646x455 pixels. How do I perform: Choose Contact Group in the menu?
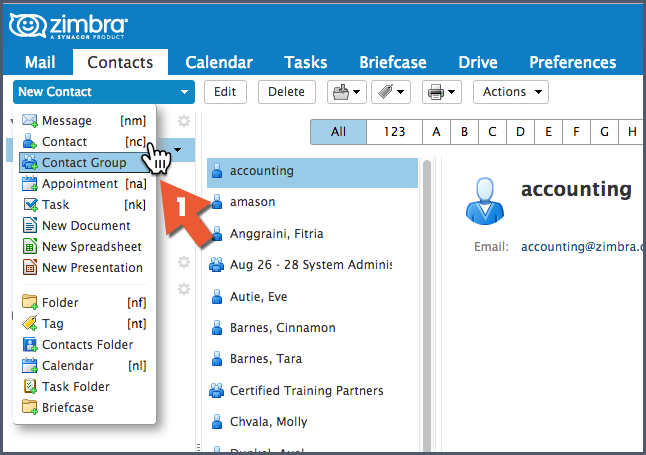click(x=84, y=162)
